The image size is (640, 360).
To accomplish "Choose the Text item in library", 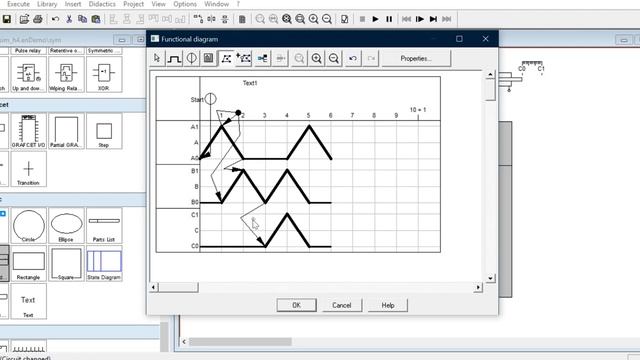I will pos(29,301).
